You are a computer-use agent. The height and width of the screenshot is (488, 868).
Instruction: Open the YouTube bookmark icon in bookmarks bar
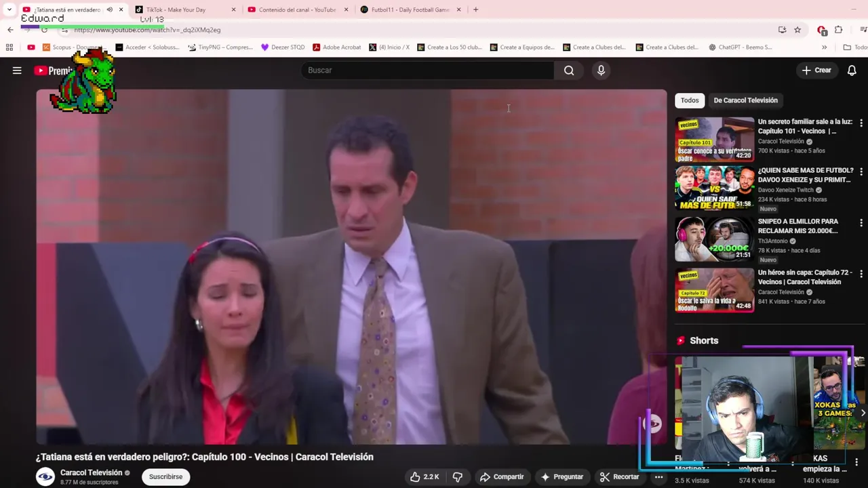pyautogui.click(x=31, y=47)
